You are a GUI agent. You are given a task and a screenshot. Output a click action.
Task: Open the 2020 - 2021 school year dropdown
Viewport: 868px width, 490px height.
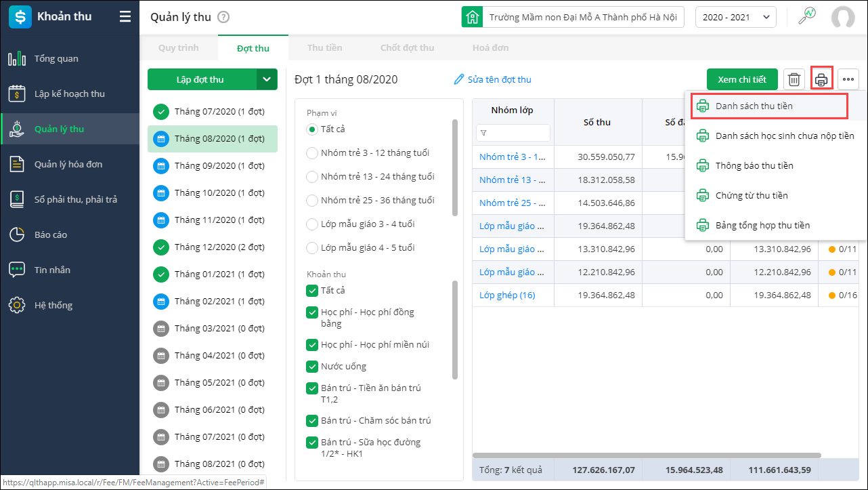(x=735, y=18)
